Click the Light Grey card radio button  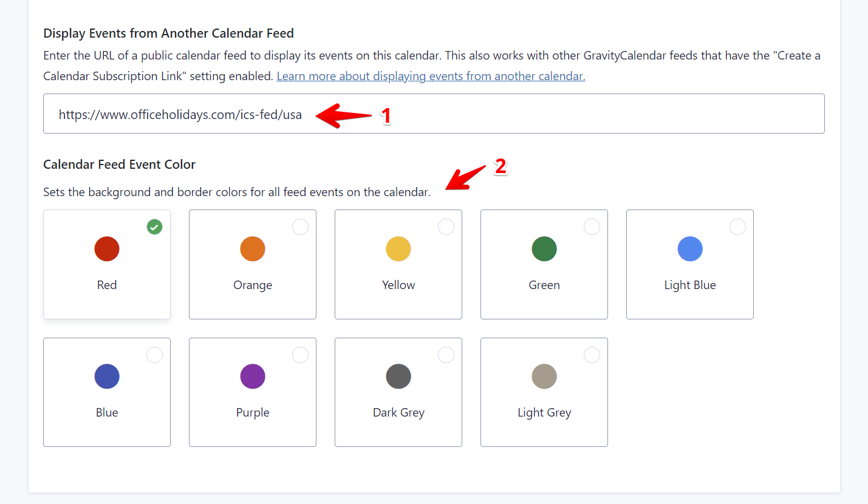click(592, 355)
